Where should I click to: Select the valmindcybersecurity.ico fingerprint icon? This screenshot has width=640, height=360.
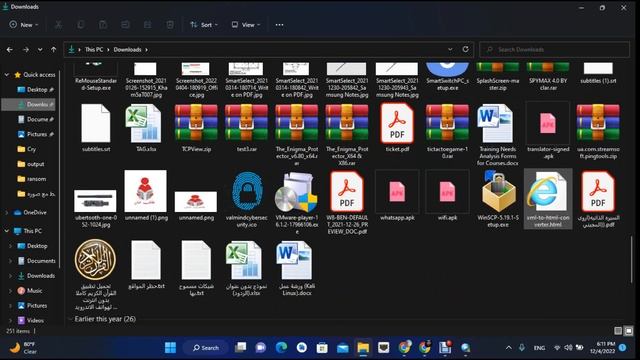(246, 199)
